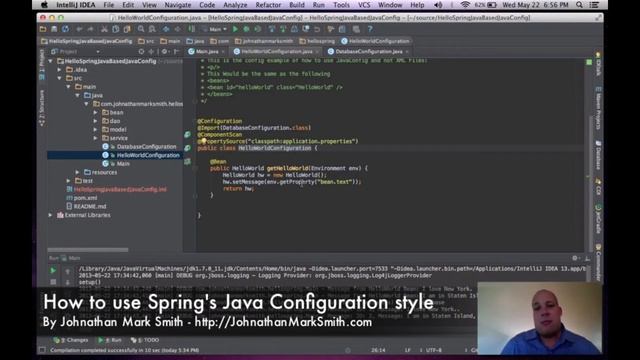Screen dimensions: 640x360
Task: Click the Stop square in Run panel
Action: tap(53, 282)
